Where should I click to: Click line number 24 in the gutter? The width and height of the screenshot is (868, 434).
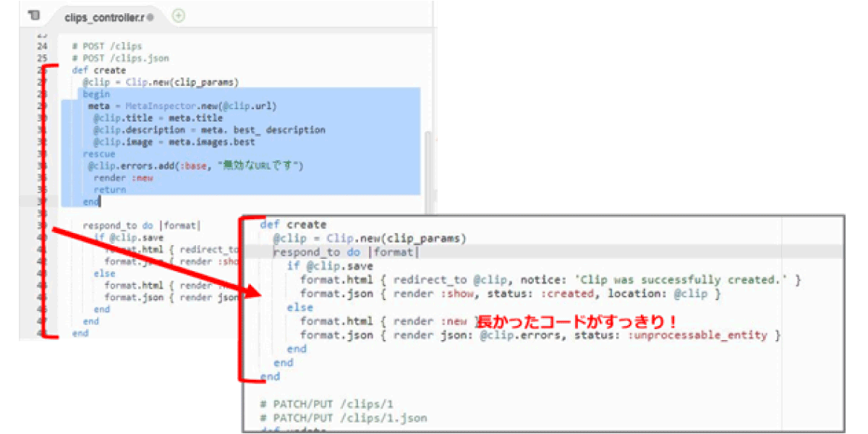[x=41, y=46]
